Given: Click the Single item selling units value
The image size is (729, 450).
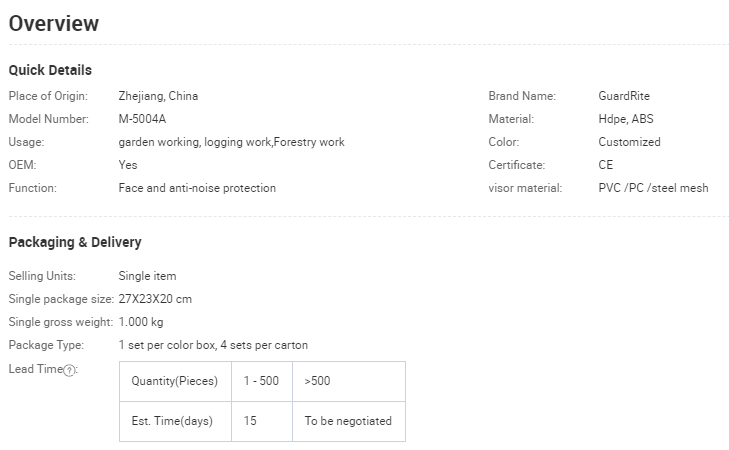Looking at the screenshot, I should 147,275.
